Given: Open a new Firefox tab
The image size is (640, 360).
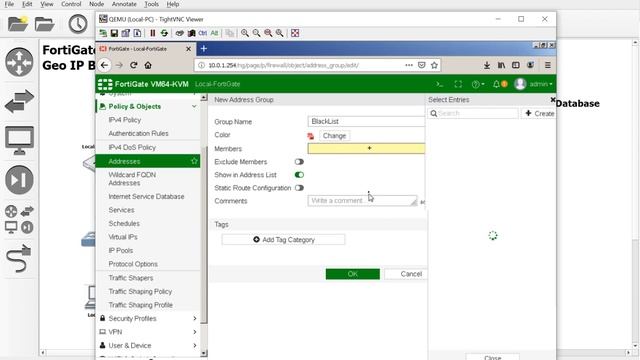Looking at the screenshot, I should coord(203,49).
